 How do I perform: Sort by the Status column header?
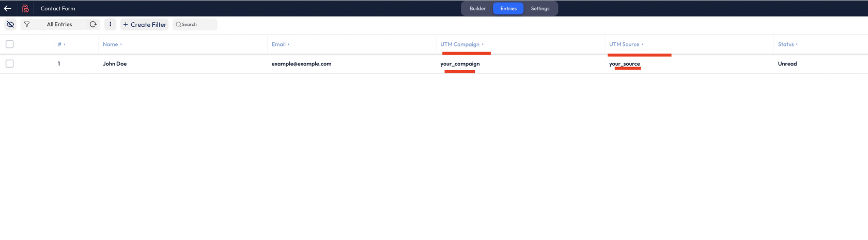pos(788,44)
